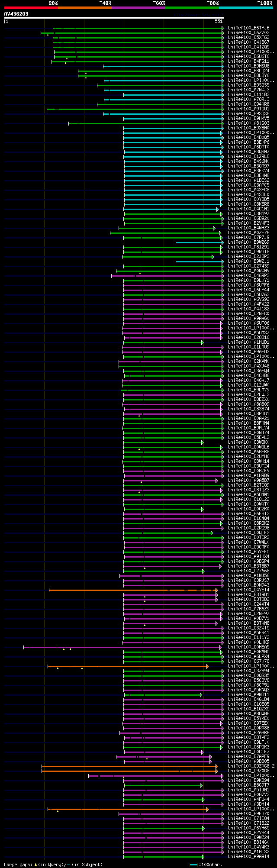
Task: Select label UniRef100_A7NXJ3
Action: pyautogui.click(x=248, y=90)
